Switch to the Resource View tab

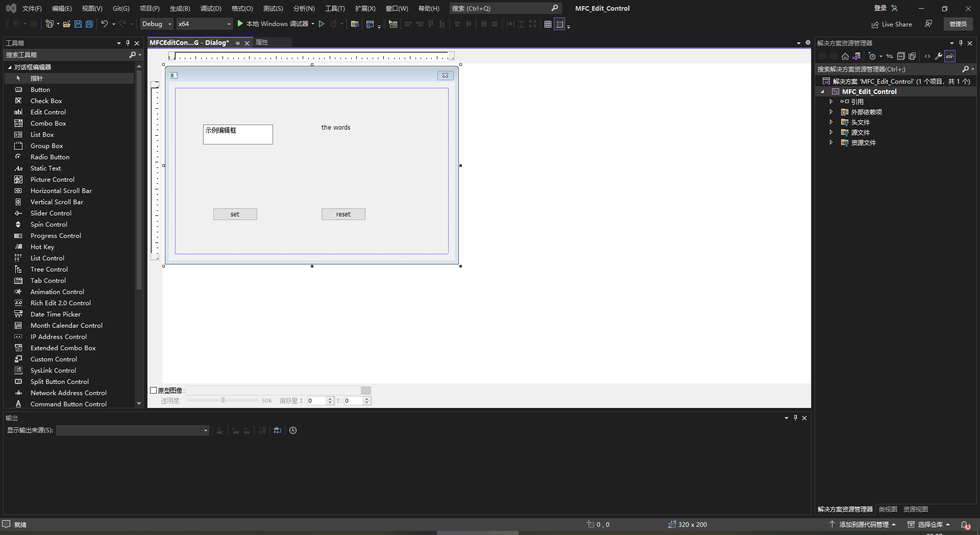(x=915, y=509)
